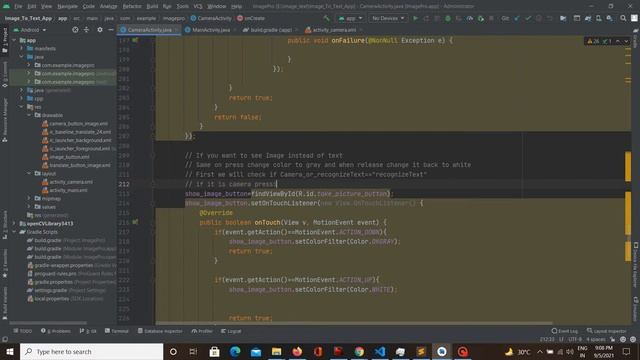Viewport: 640px width, 360px height.
Task: Switch to activity_camera.xml editor tab
Action: 333,30
